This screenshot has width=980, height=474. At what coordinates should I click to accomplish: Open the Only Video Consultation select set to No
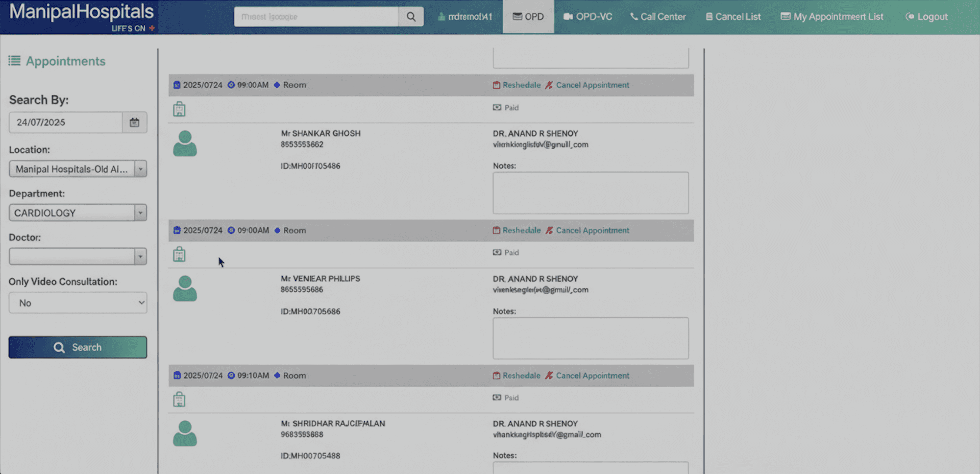[78, 303]
